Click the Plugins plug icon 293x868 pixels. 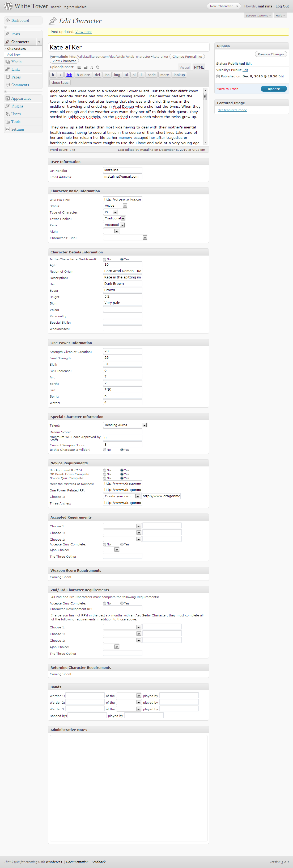[x=7, y=106]
